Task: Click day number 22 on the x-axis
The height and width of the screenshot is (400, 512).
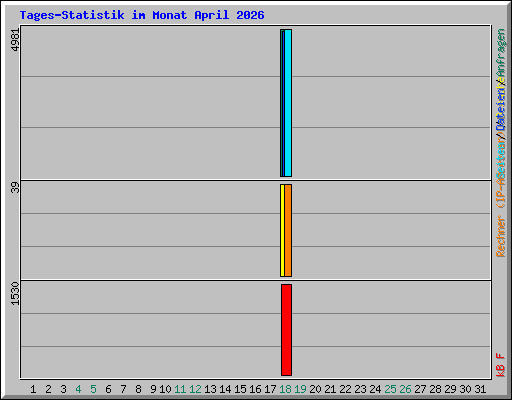Action: tap(345, 389)
